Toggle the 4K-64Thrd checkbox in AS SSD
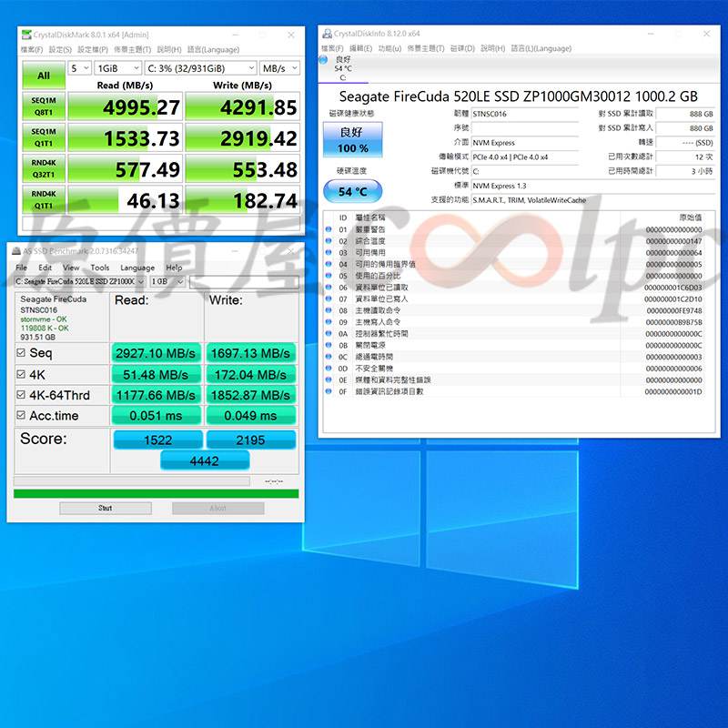The height and width of the screenshot is (728, 728). point(21,395)
